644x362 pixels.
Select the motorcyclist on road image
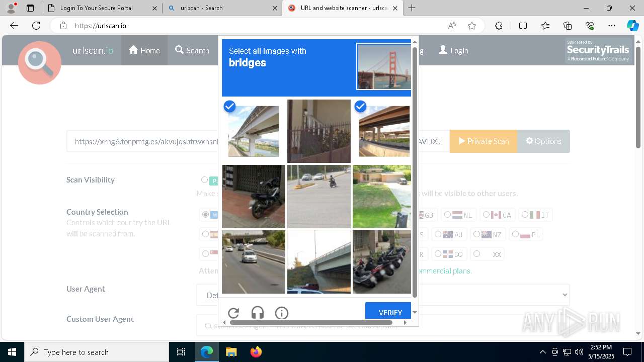pyautogui.click(x=319, y=197)
